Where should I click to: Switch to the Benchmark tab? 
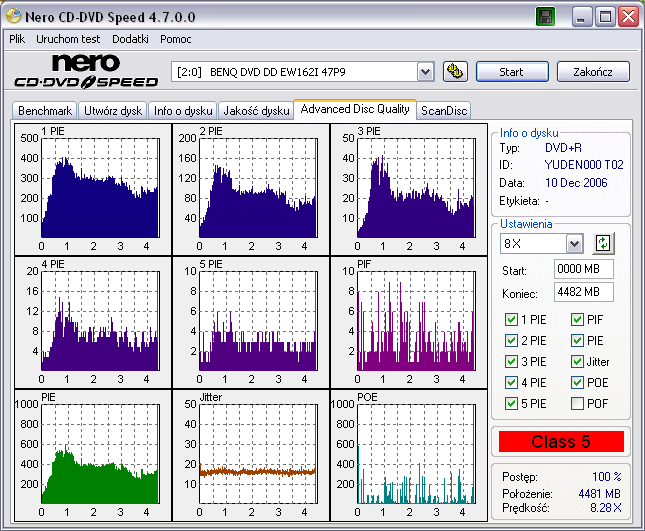click(x=45, y=111)
